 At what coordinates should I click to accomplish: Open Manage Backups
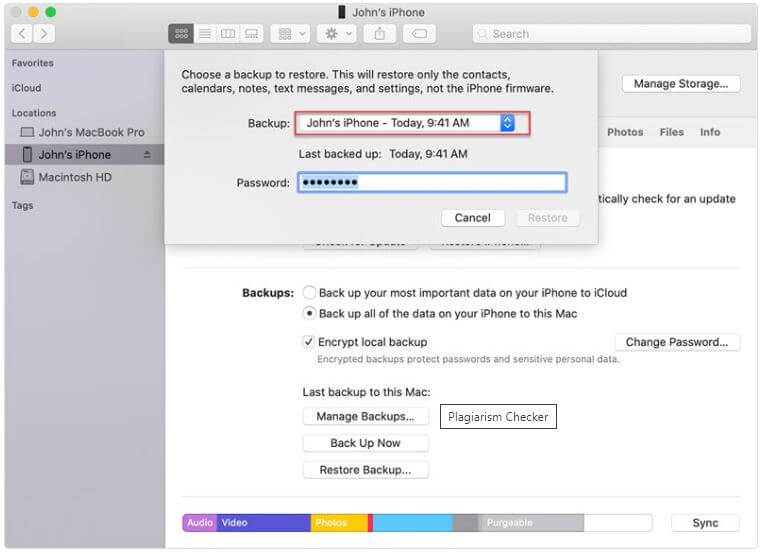365,417
